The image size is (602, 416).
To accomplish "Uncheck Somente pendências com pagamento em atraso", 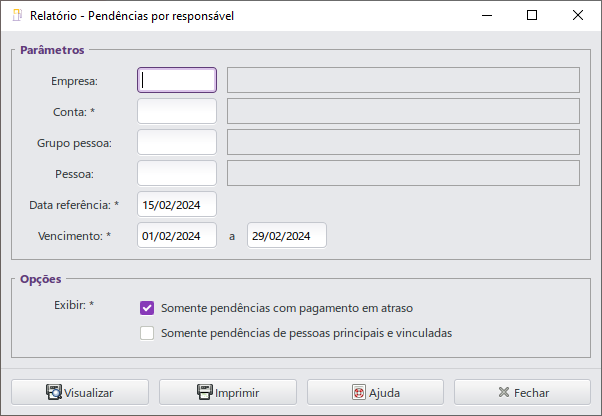I will (x=147, y=308).
